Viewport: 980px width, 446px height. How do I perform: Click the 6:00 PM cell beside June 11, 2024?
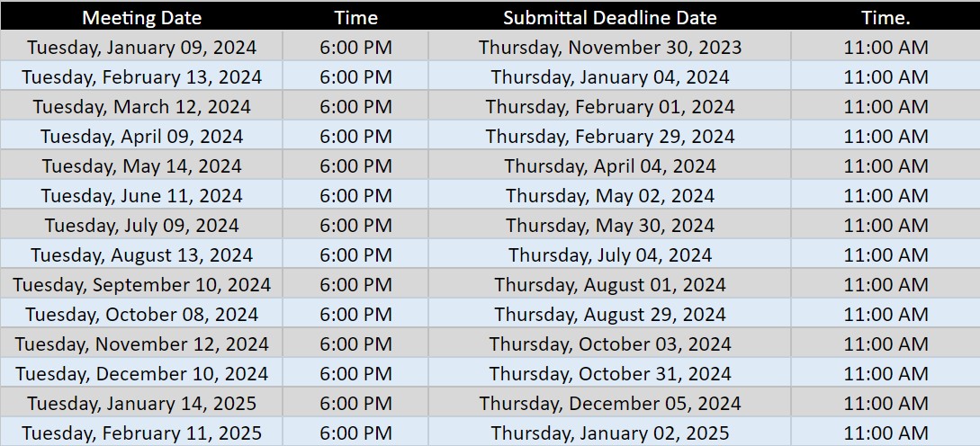point(355,196)
